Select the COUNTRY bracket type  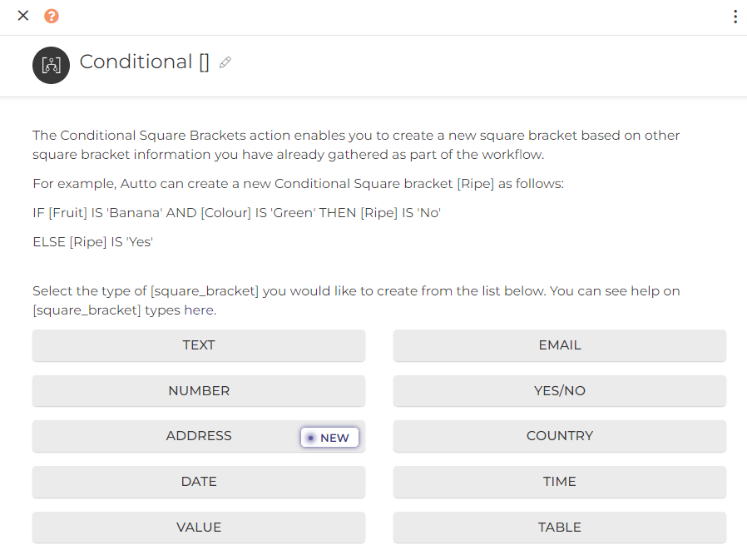[559, 436]
